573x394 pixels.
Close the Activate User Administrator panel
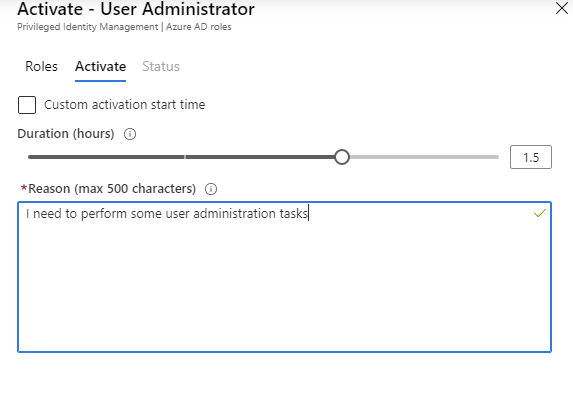pyautogui.click(x=562, y=8)
